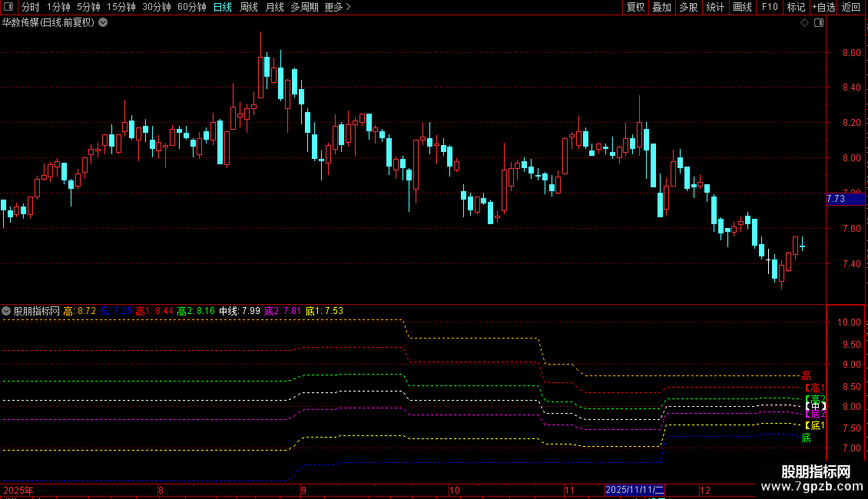The height and width of the screenshot is (499, 868).
Task: Click the 底1: 7.53 indicator value
Action: (x=324, y=311)
